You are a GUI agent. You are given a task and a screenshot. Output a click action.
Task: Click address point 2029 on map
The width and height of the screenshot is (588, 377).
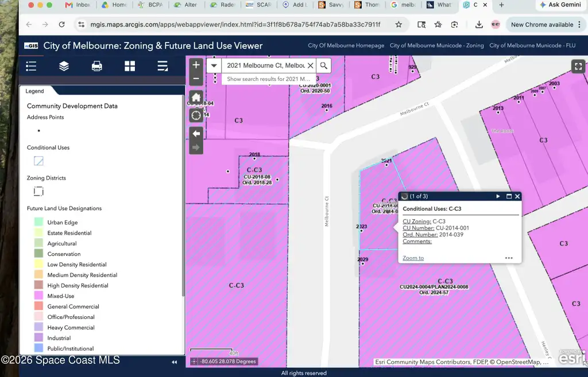coord(363,264)
